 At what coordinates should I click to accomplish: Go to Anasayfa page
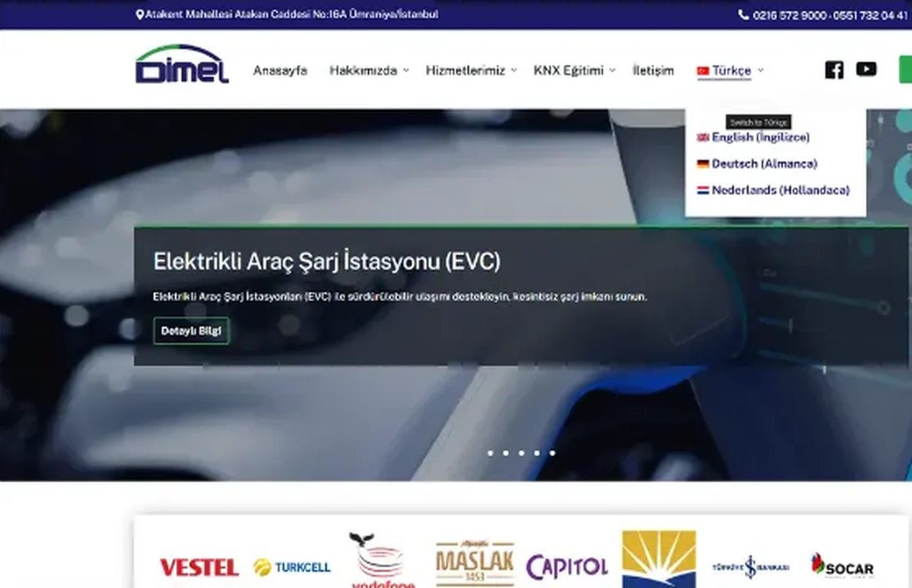pos(279,70)
